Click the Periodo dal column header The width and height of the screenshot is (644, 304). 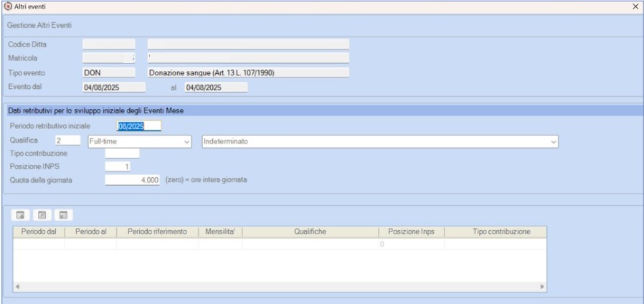tap(39, 232)
